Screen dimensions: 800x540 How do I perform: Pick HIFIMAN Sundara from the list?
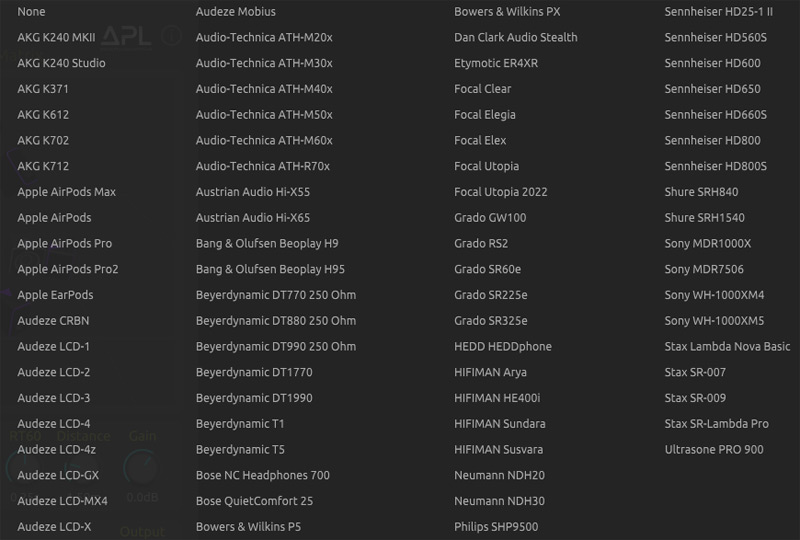click(499, 424)
